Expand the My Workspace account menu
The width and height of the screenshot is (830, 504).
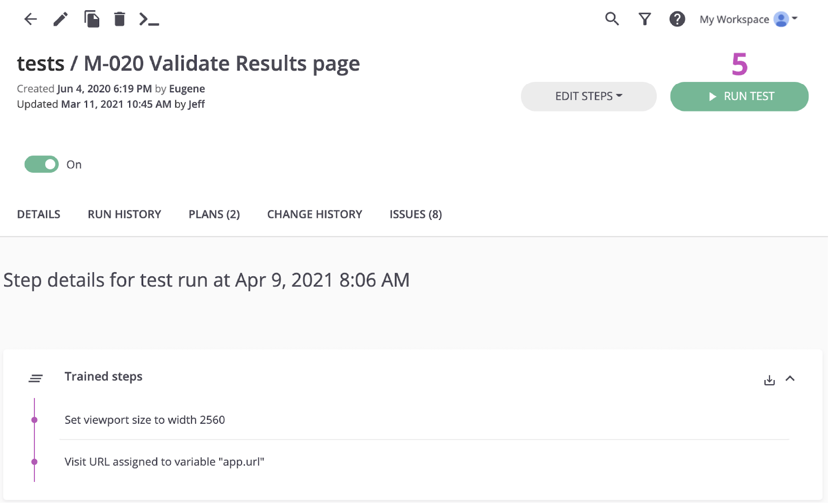[x=748, y=19]
